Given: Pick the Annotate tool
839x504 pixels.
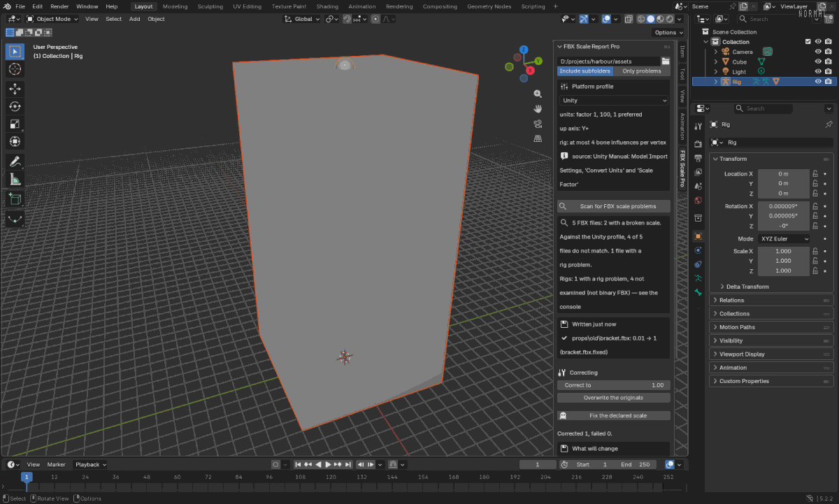Looking at the screenshot, I should coord(15,161).
